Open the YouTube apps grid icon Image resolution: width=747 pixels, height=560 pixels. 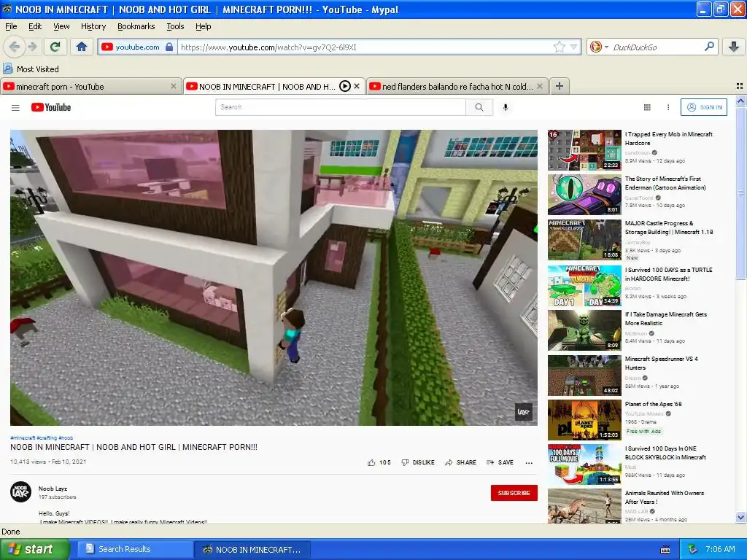point(647,108)
